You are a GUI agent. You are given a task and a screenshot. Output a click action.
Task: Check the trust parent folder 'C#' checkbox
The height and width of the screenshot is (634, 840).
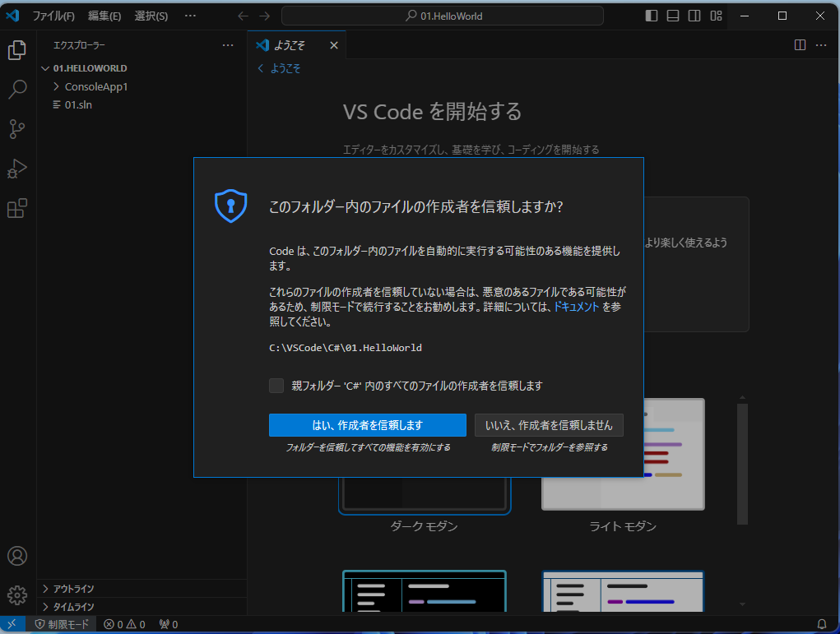pos(276,385)
